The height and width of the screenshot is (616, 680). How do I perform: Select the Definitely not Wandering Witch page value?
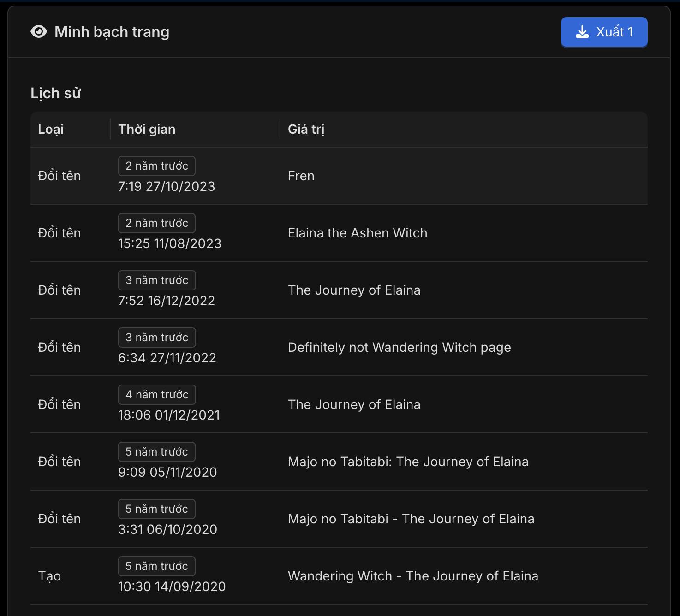400,347
